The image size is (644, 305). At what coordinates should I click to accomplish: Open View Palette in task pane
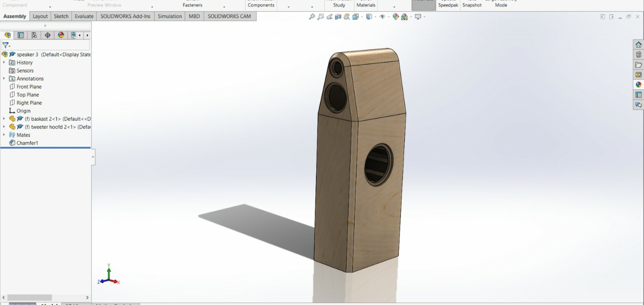click(638, 75)
